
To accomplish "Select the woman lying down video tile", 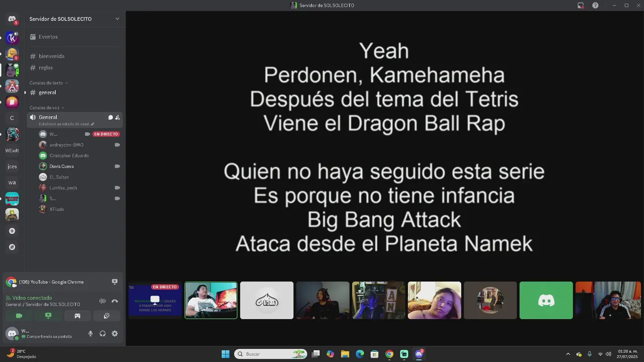I will [434, 300].
